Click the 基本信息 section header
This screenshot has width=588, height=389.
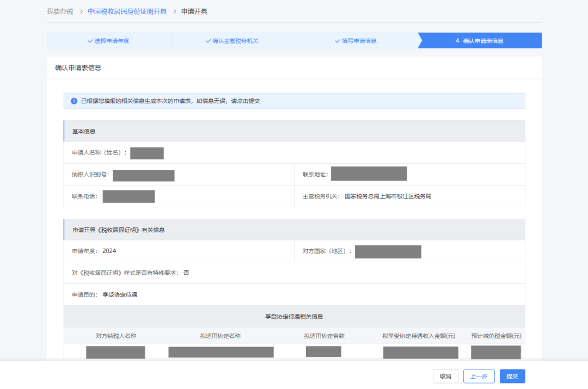[x=84, y=132]
